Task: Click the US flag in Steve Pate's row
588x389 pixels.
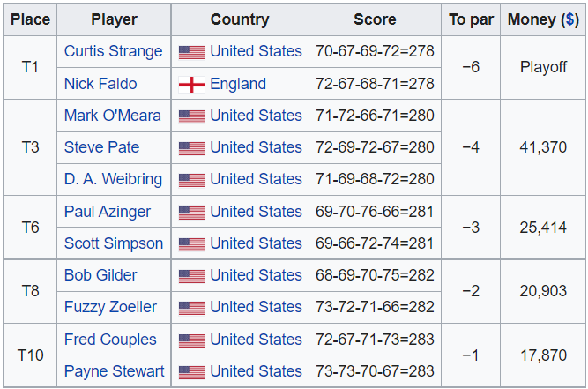Action: pyautogui.click(x=191, y=148)
